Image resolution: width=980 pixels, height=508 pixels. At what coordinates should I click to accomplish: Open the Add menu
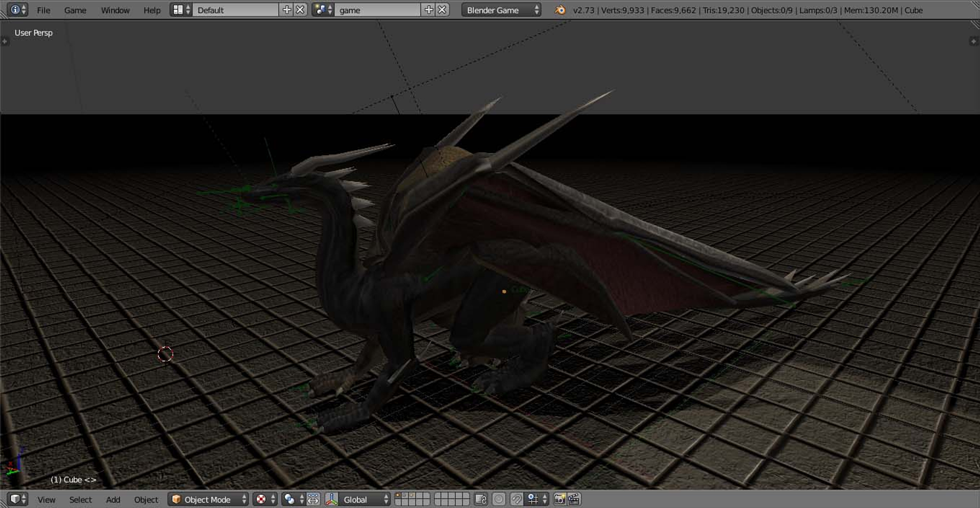pyautogui.click(x=113, y=499)
